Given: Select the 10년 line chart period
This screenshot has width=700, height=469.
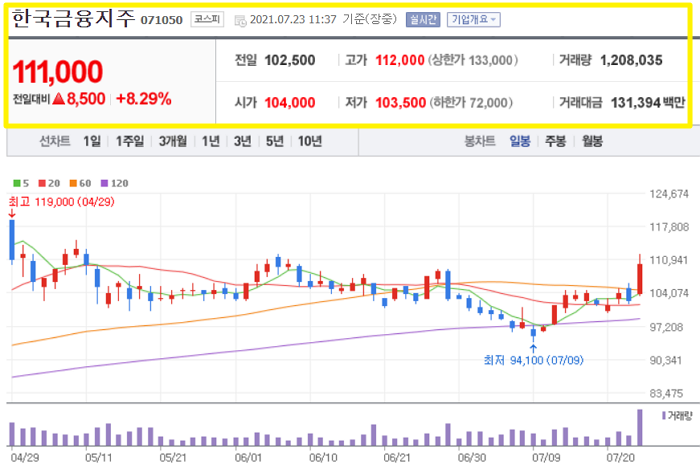Looking at the screenshot, I should tap(310, 141).
